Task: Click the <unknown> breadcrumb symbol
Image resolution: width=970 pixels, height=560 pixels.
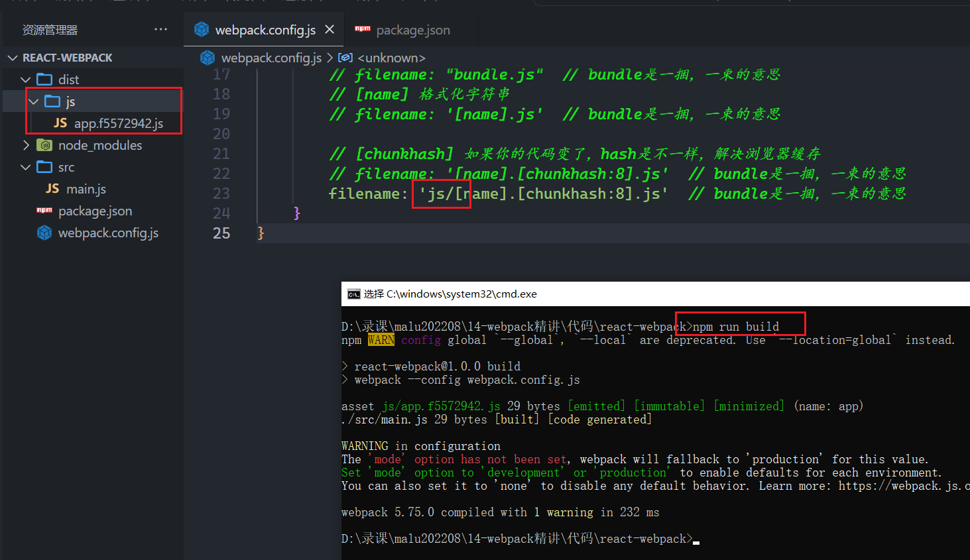Action: point(391,58)
